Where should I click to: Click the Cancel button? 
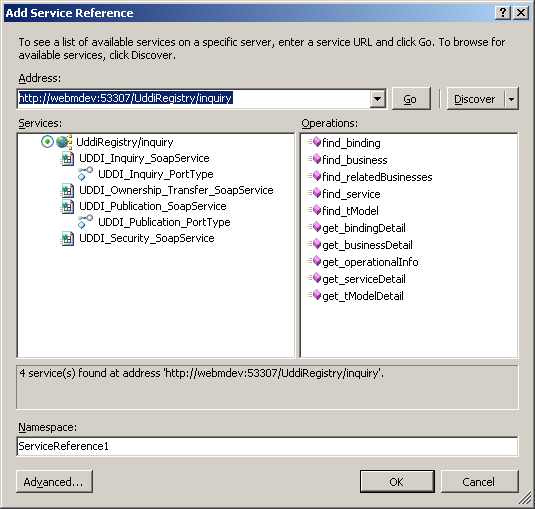(479, 481)
